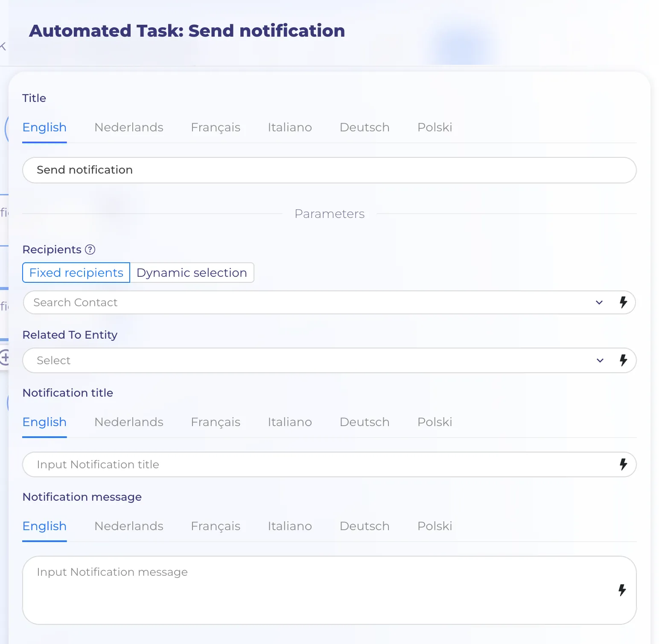Choose Italiano tab under Notification title
The width and height of the screenshot is (659, 644).
click(x=290, y=422)
